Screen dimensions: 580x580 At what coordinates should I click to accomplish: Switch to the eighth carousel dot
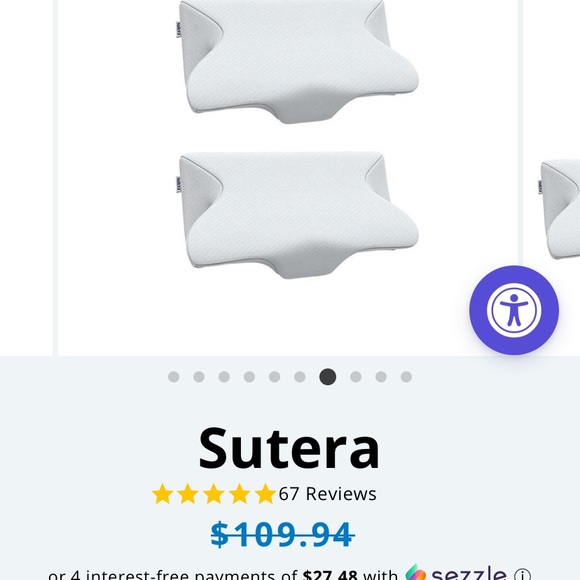[355, 377]
